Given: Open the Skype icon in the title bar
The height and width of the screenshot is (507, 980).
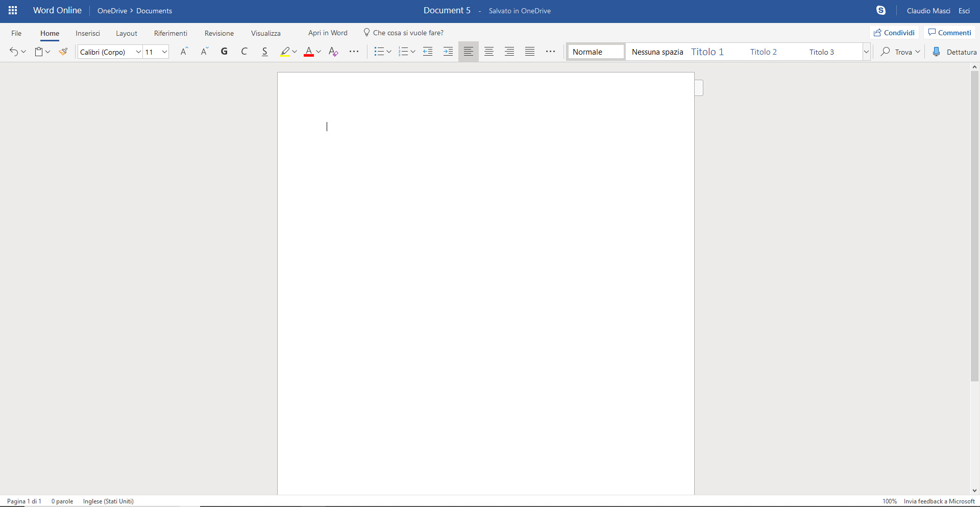Looking at the screenshot, I should (x=881, y=10).
